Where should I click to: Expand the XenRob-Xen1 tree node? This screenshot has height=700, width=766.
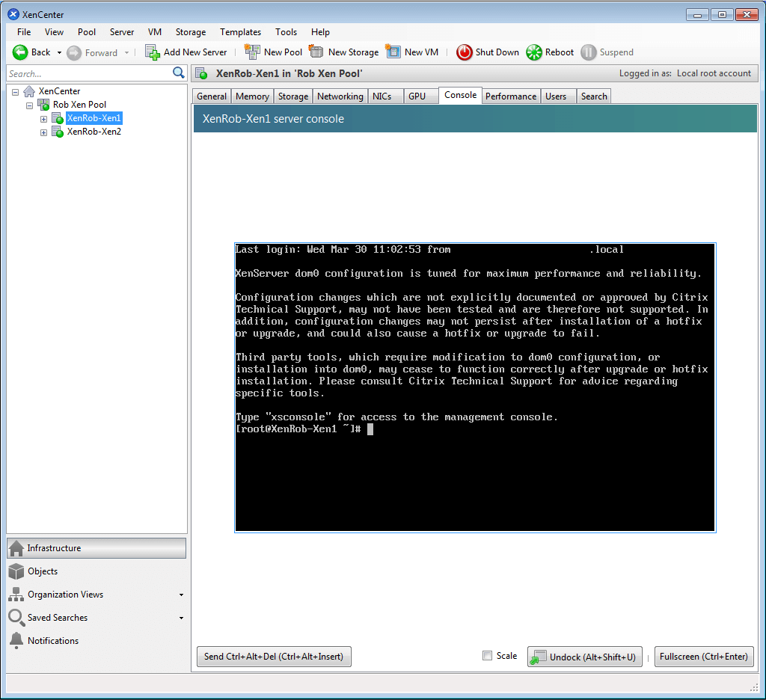pyautogui.click(x=43, y=119)
